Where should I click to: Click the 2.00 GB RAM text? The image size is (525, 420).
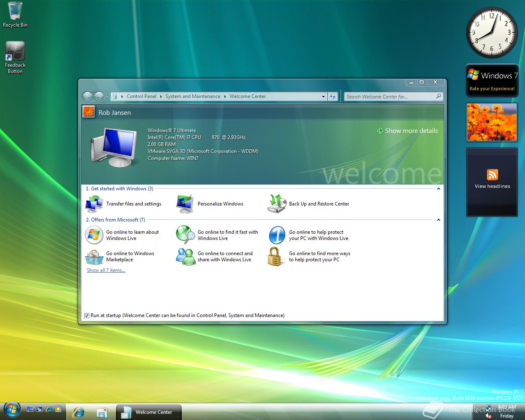tap(162, 144)
